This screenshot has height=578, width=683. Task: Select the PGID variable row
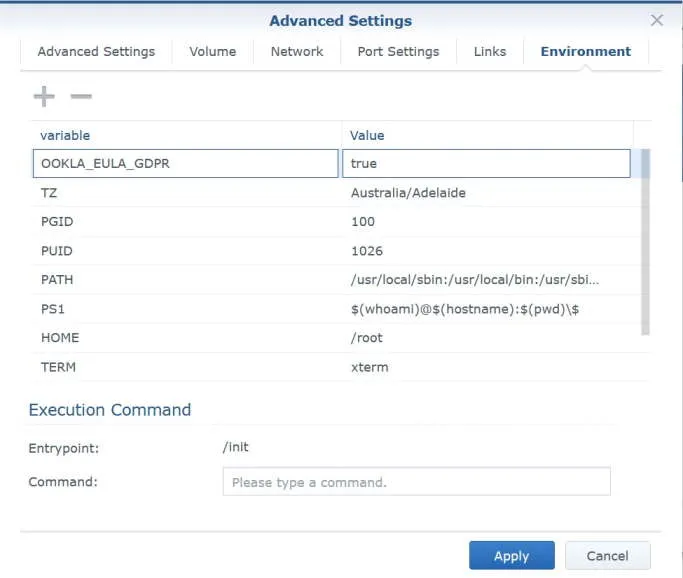point(185,221)
